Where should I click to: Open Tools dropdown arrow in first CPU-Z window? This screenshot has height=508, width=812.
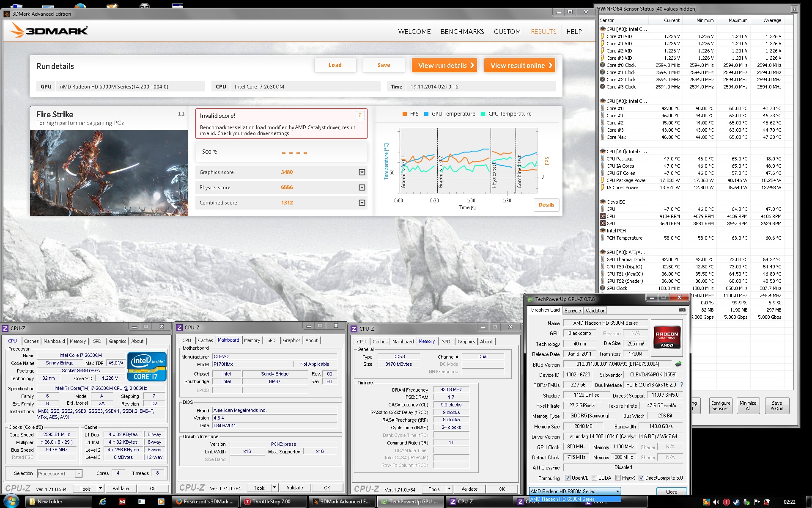click(101, 488)
